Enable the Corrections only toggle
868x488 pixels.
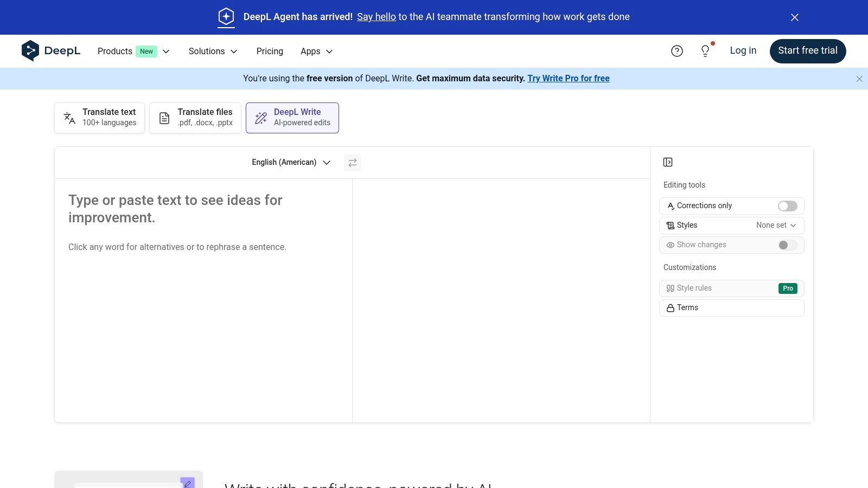[787, 206]
